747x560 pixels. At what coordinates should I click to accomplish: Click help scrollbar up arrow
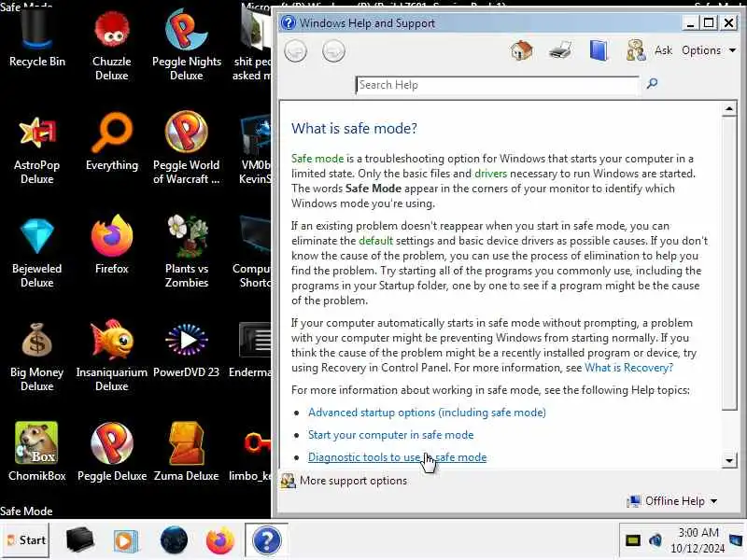click(x=729, y=109)
